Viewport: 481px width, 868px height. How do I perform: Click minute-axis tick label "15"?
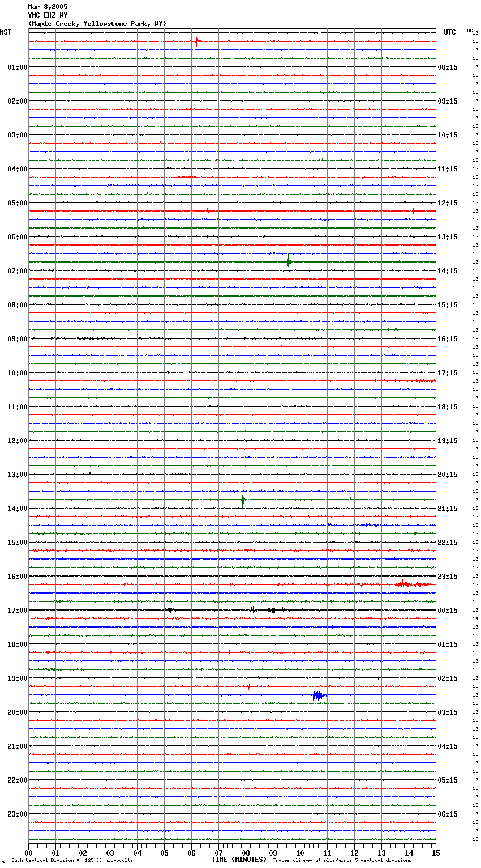coord(436,853)
